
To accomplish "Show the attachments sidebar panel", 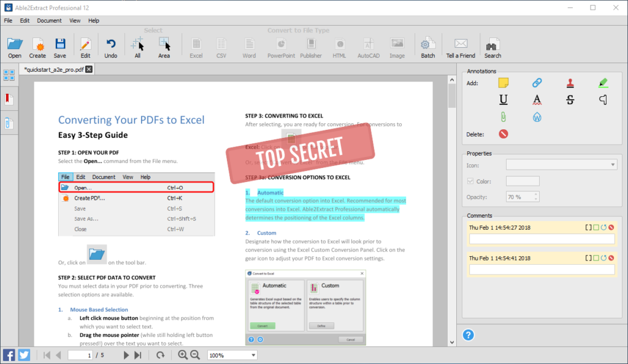I will pyautogui.click(x=9, y=123).
